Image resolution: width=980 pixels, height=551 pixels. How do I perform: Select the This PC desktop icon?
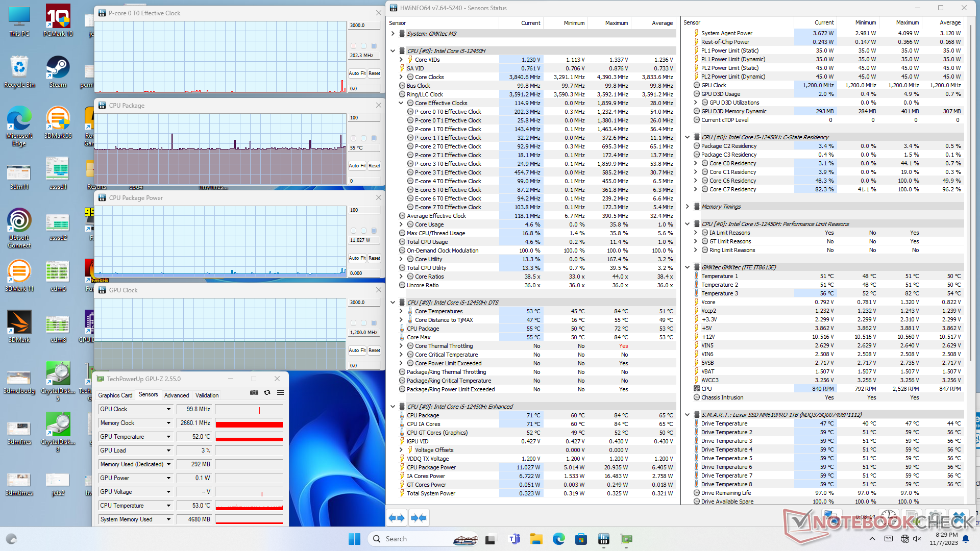(x=19, y=21)
